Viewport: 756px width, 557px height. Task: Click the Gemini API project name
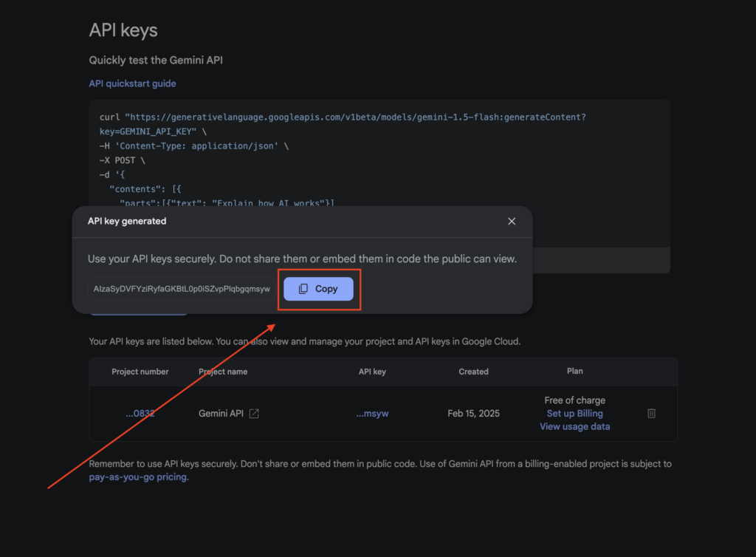click(221, 413)
